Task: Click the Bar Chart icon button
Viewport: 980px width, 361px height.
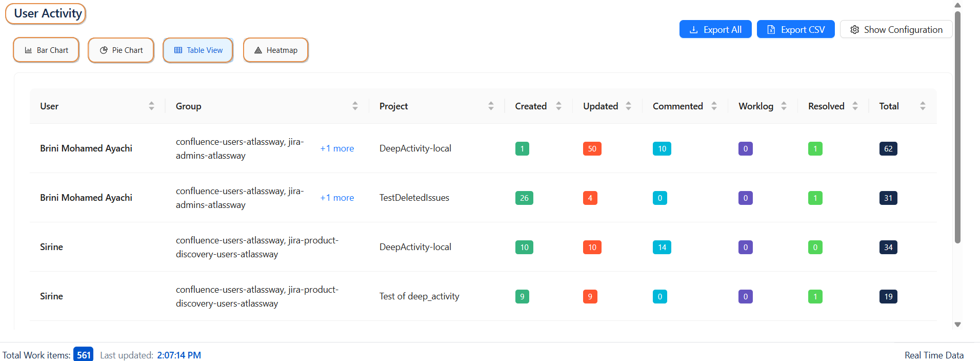Action: click(46, 50)
